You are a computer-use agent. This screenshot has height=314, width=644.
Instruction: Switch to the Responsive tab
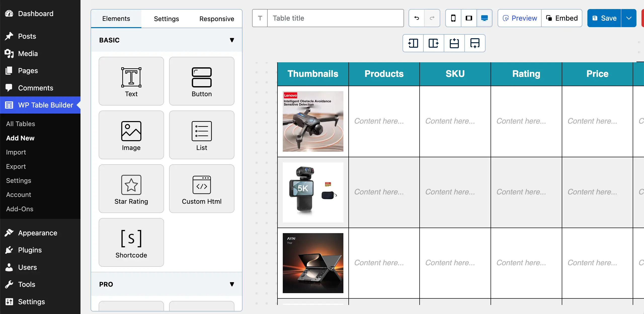point(217,19)
